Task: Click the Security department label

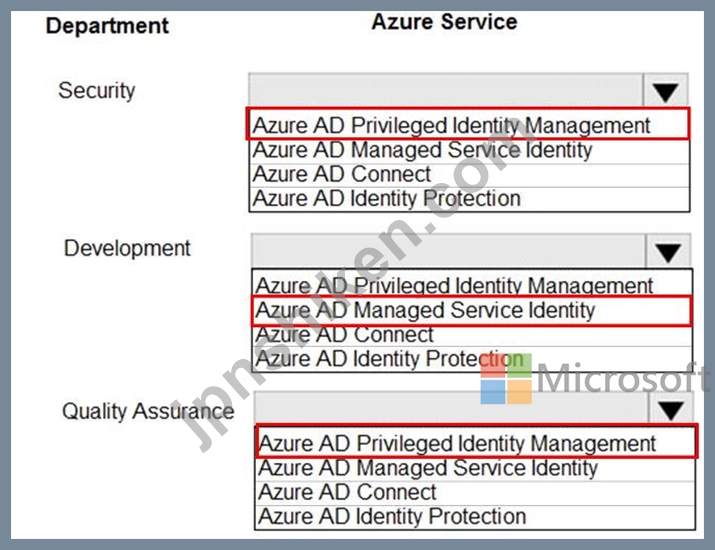Action: point(97,90)
